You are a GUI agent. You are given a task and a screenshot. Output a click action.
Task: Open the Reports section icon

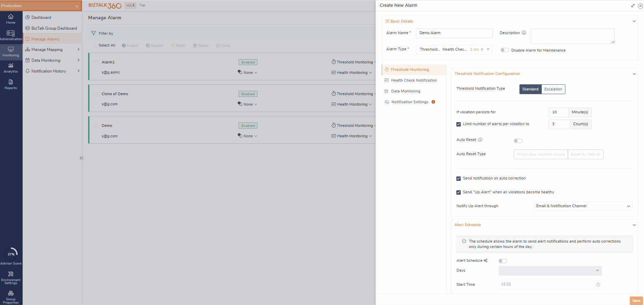tap(11, 84)
